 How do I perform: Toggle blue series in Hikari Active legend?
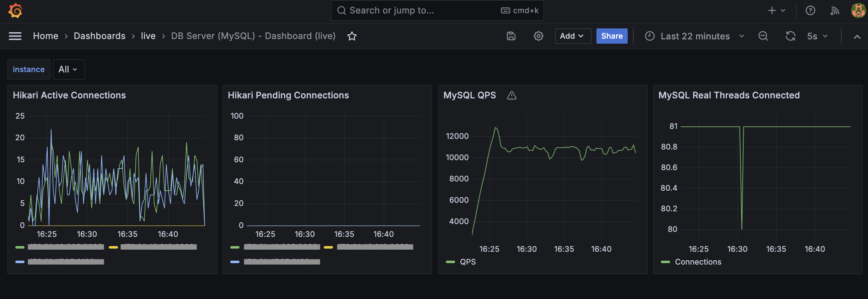[66, 262]
